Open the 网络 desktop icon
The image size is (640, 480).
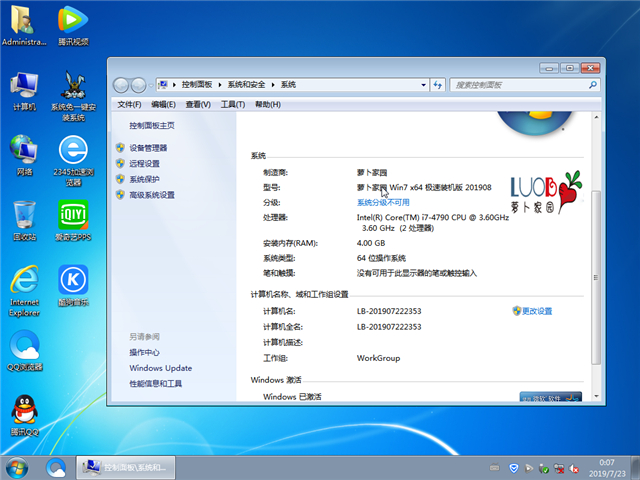(24, 155)
